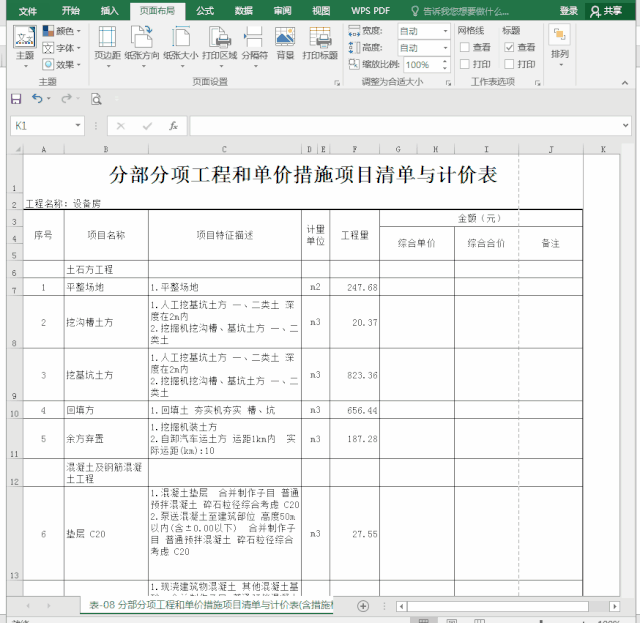The width and height of the screenshot is (640, 623).
Task: Open the Themes (主题) gallery
Action: click(x=24, y=46)
